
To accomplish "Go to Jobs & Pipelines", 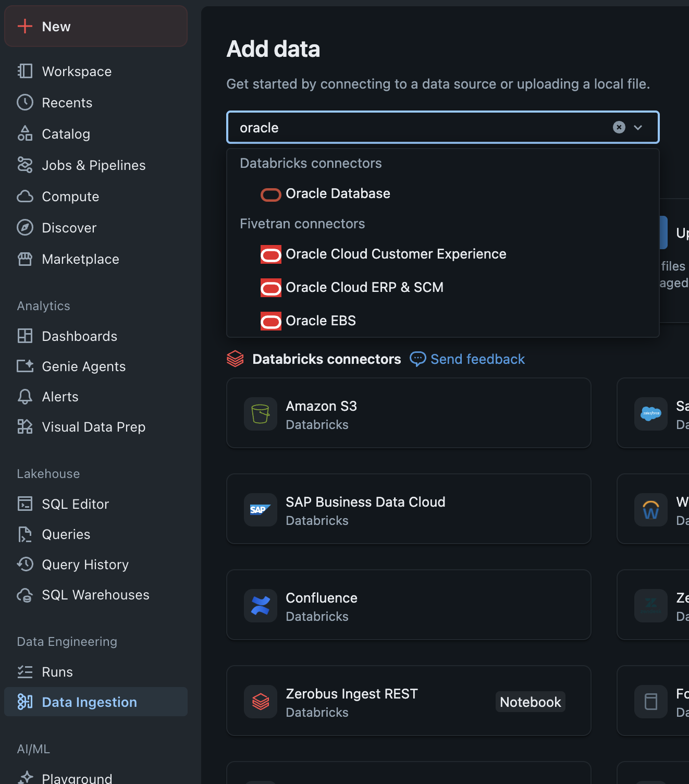I will (x=96, y=165).
